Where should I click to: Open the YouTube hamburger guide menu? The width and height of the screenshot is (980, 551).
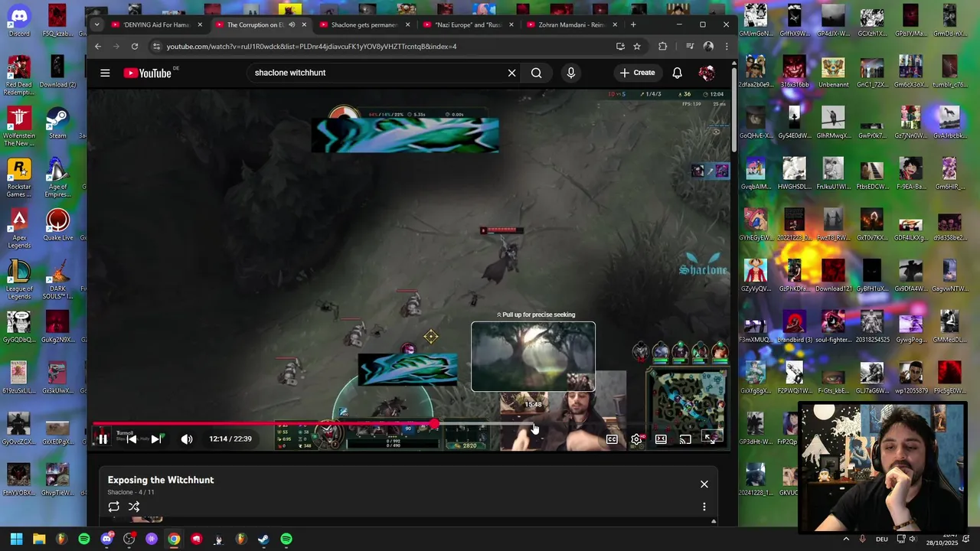105,73
